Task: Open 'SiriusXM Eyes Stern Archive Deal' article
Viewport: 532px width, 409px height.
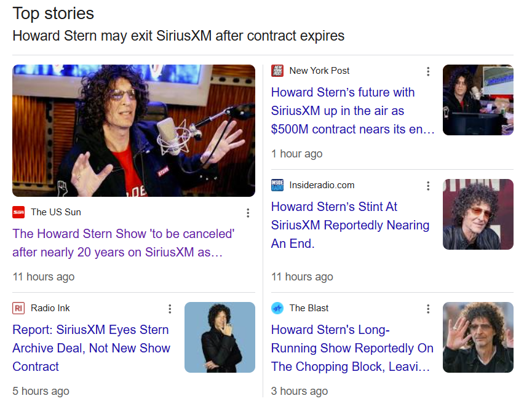Action: (91, 348)
